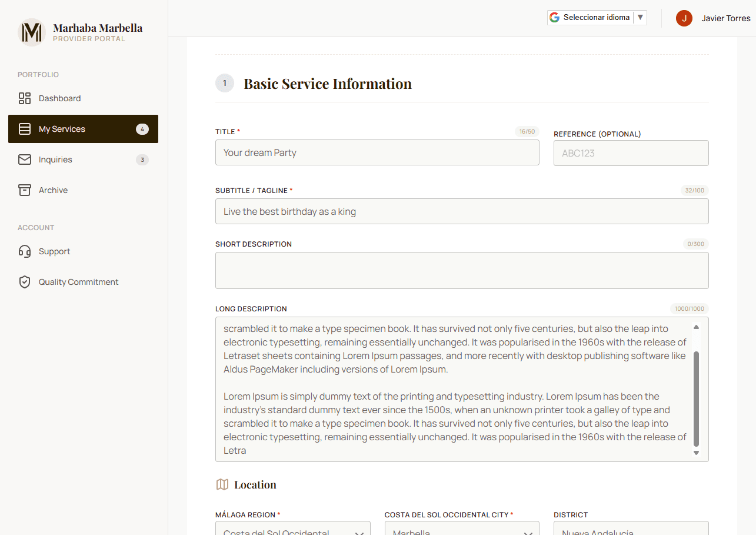The image size is (756, 535).
Task: Focus the empty Short Description textarea
Action: pos(462,271)
